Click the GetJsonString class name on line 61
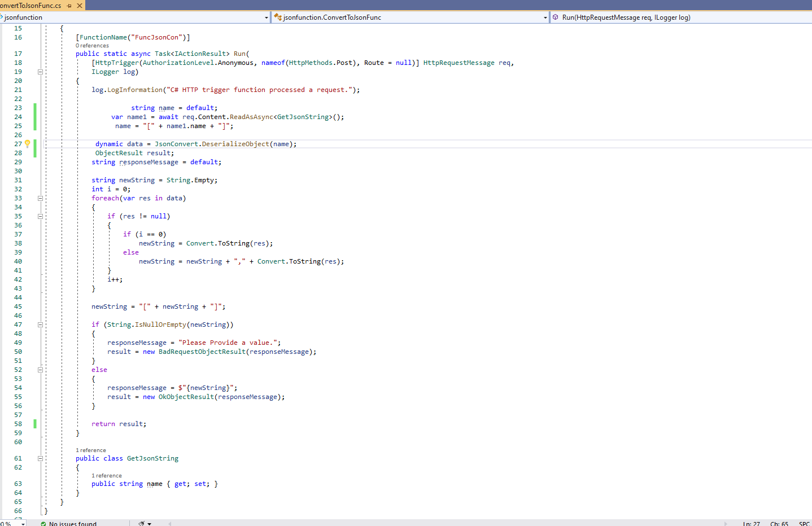 pyautogui.click(x=152, y=458)
